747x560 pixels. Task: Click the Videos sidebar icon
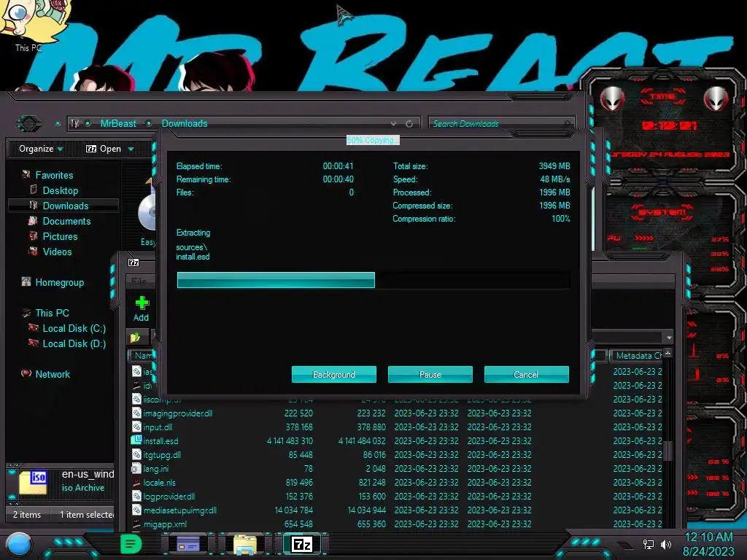[x=34, y=251]
